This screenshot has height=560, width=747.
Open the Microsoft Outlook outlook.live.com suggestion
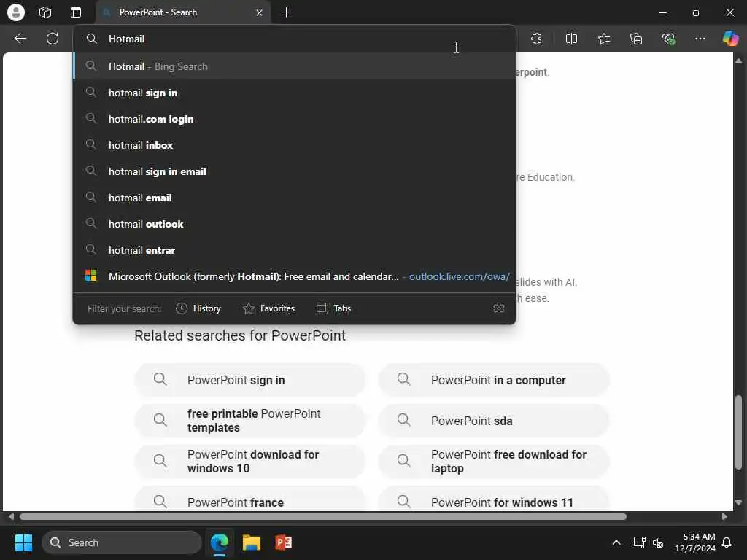pyautogui.click(x=295, y=276)
